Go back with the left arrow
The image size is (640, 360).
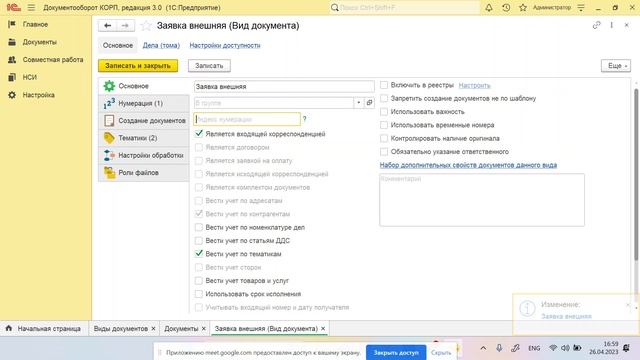pos(107,25)
